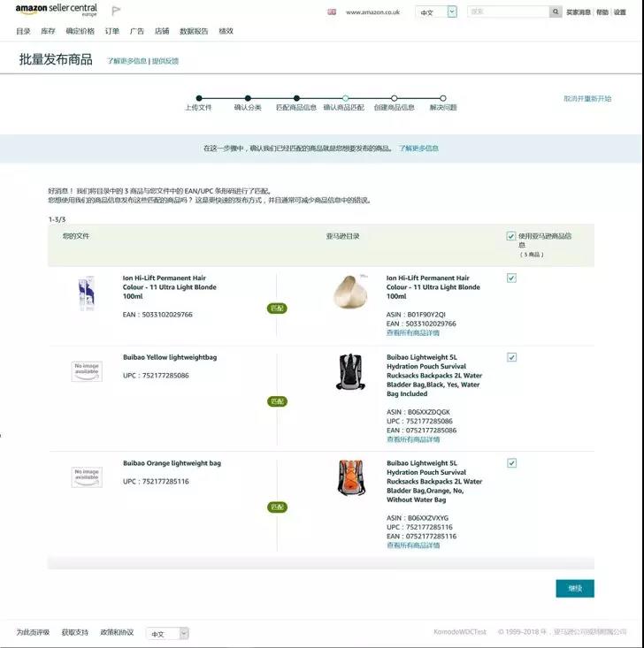Click the 政策和协议 footer link

(117, 632)
